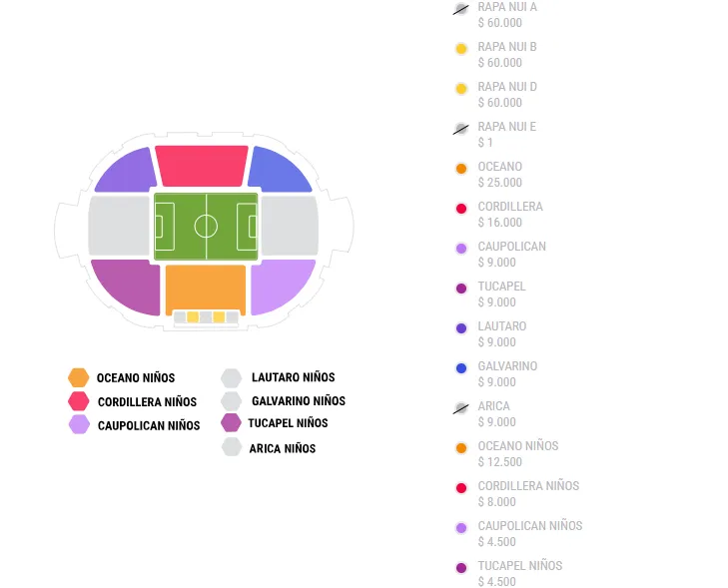Click the Tucapel Niños magenta hexagon icon
This screenshot has width=728, height=588.
pos(232,422)
